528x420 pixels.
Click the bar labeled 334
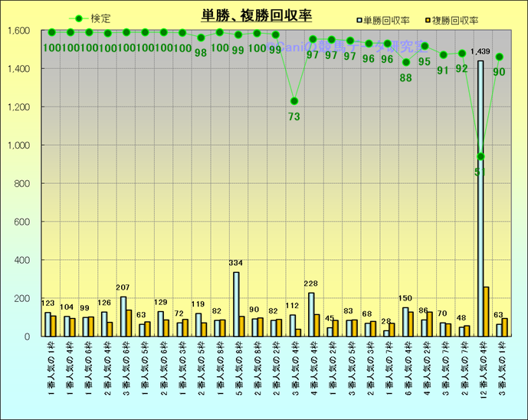coord(236,304)
